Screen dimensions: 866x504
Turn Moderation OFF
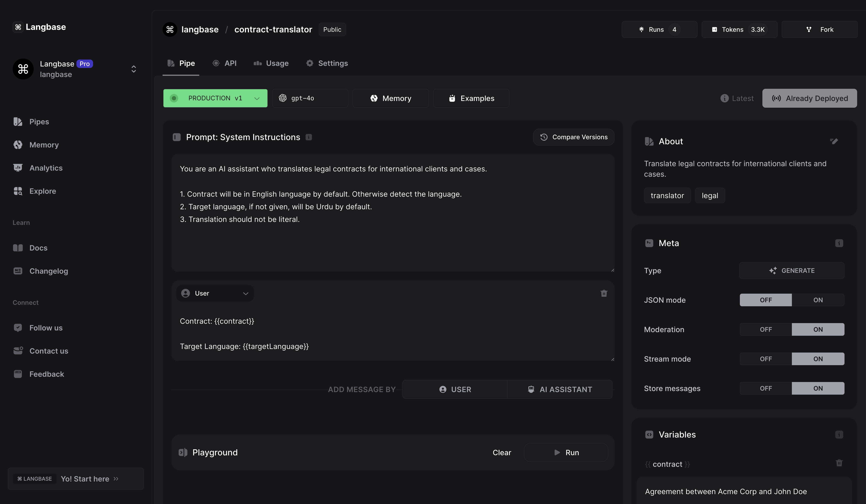[x=766, y=330]
